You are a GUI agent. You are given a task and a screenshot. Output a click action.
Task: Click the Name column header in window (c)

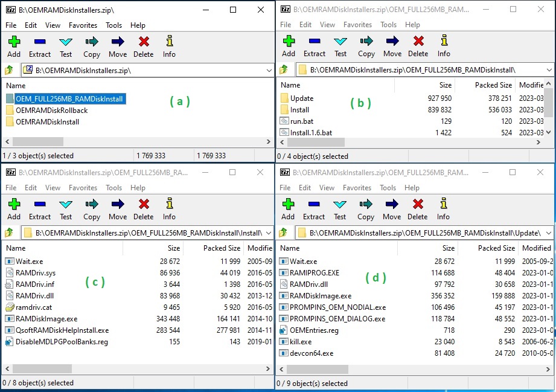click(36, 248)
